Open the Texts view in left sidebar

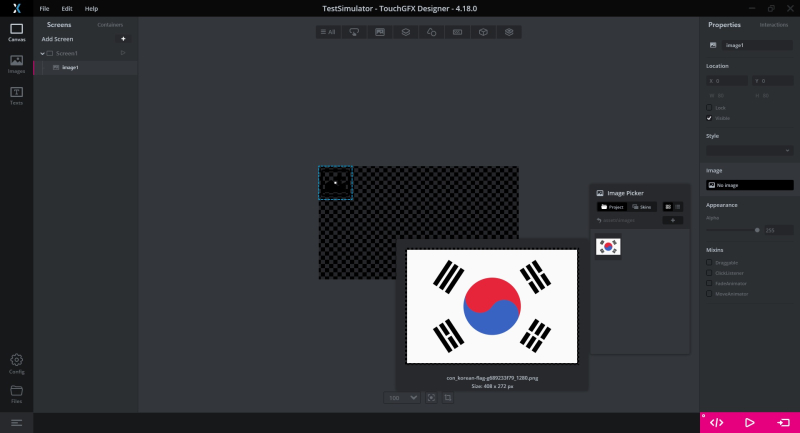click(16, 95)
